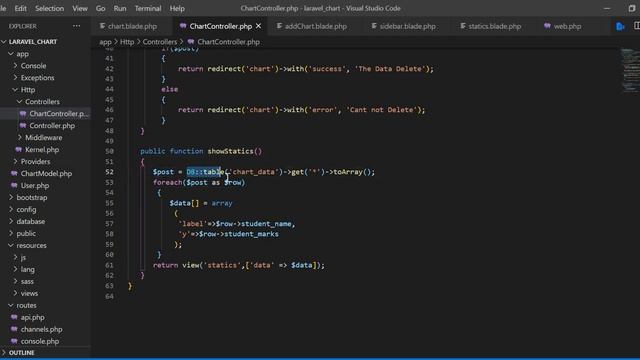The width and height of the screenshot is (640, 360).
Task: Expand the database folder
Action: coord(31,222)
